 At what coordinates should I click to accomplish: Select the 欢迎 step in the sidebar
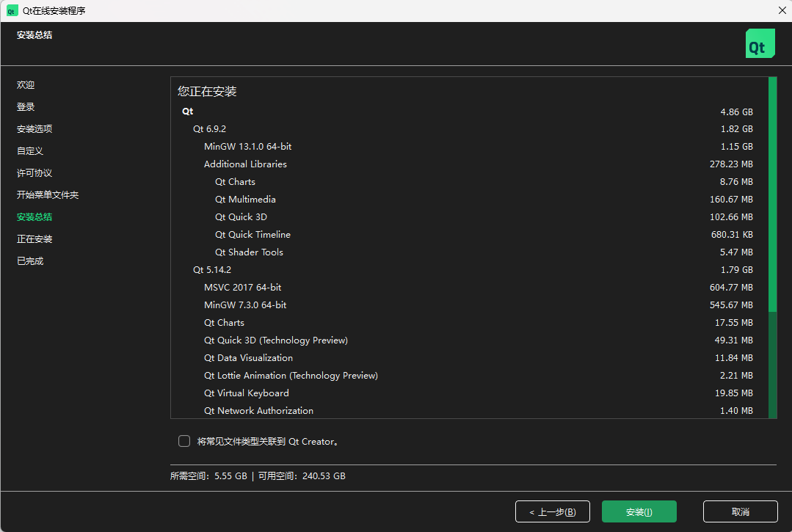click(26, 85)
